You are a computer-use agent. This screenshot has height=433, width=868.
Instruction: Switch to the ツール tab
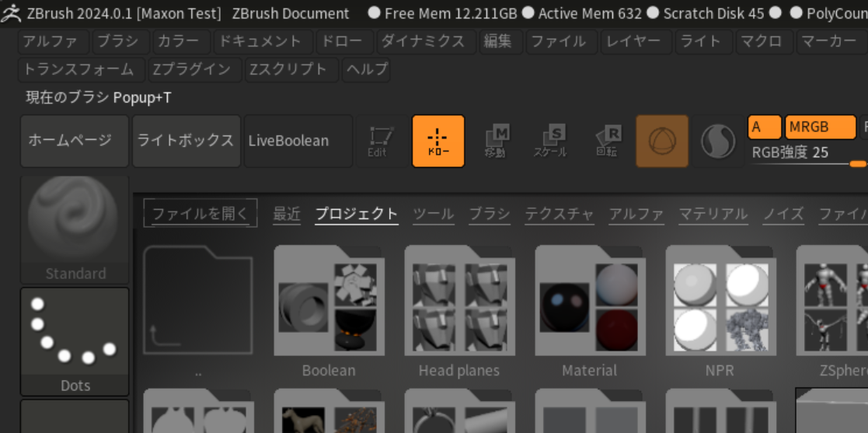tap(434, 214)
